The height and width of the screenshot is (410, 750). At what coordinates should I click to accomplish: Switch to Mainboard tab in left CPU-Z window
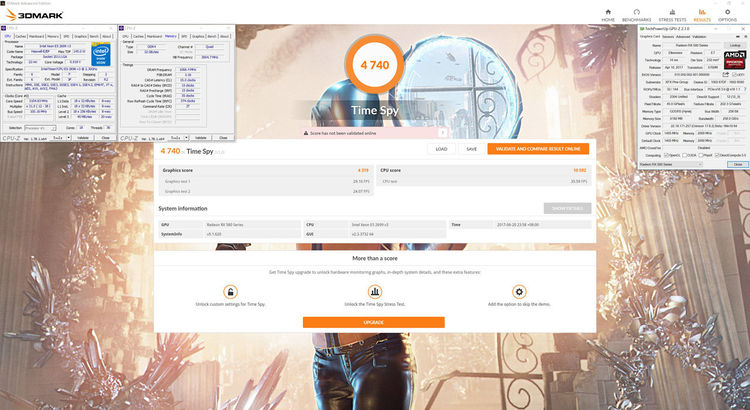pyautogui.click(x=36, y=36)
